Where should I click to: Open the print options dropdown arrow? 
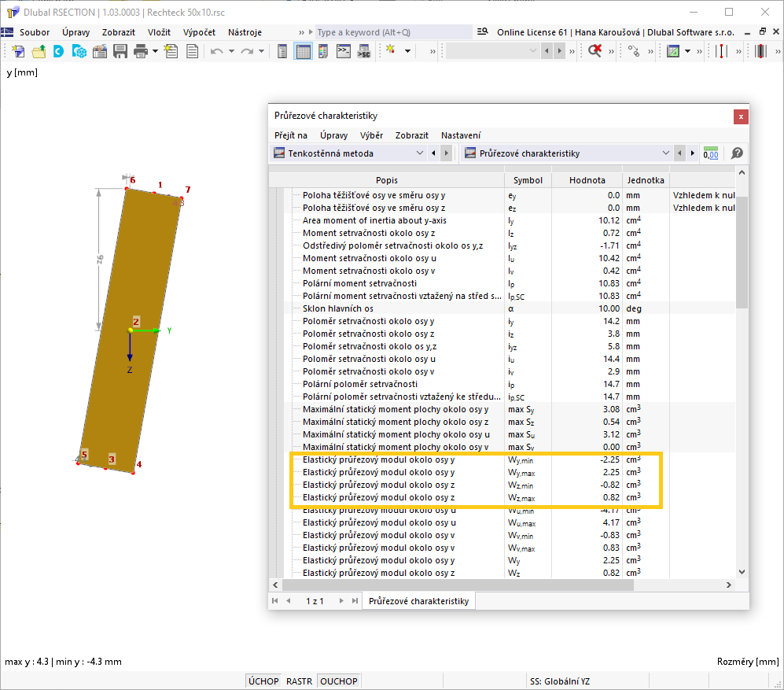click(155, 51)
